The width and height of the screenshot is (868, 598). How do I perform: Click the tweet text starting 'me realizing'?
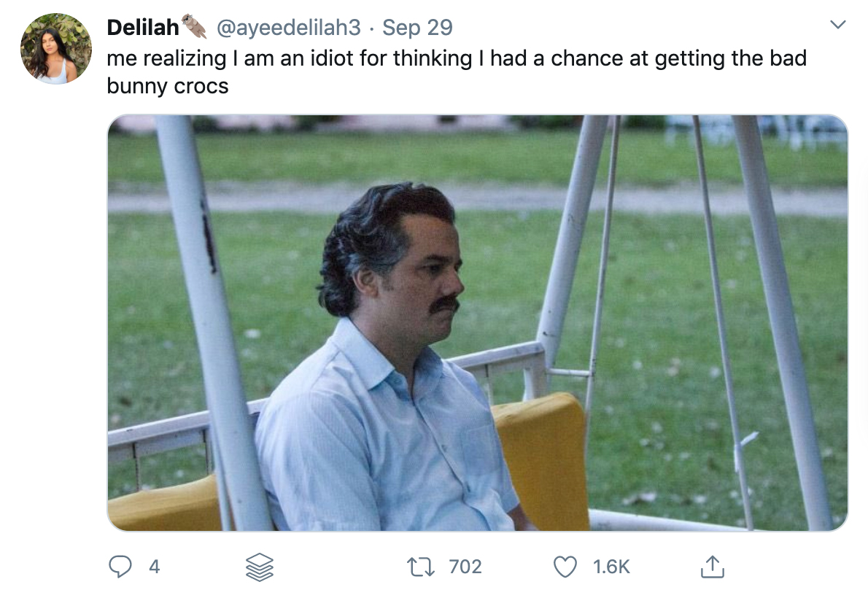[456, 58]
